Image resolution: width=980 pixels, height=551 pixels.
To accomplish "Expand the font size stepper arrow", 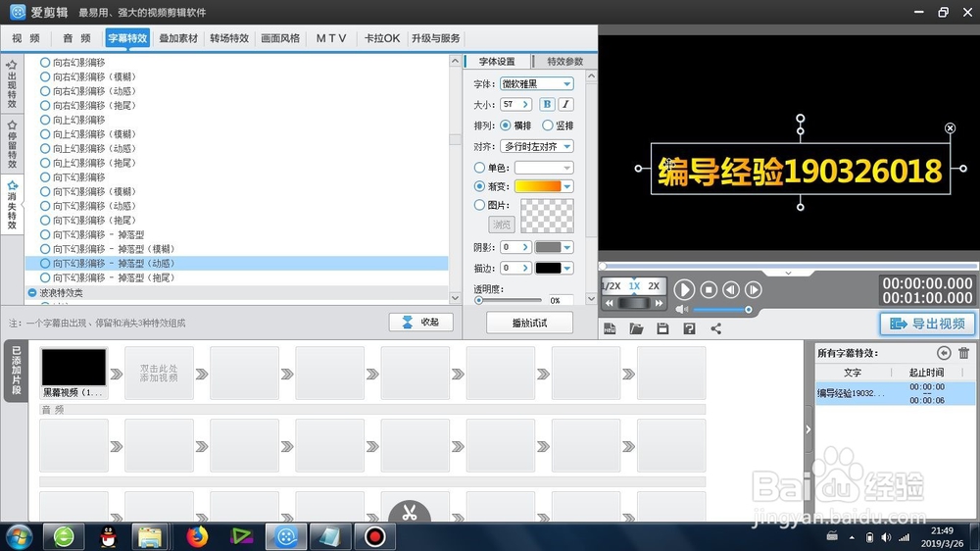I will coord(525,105).
